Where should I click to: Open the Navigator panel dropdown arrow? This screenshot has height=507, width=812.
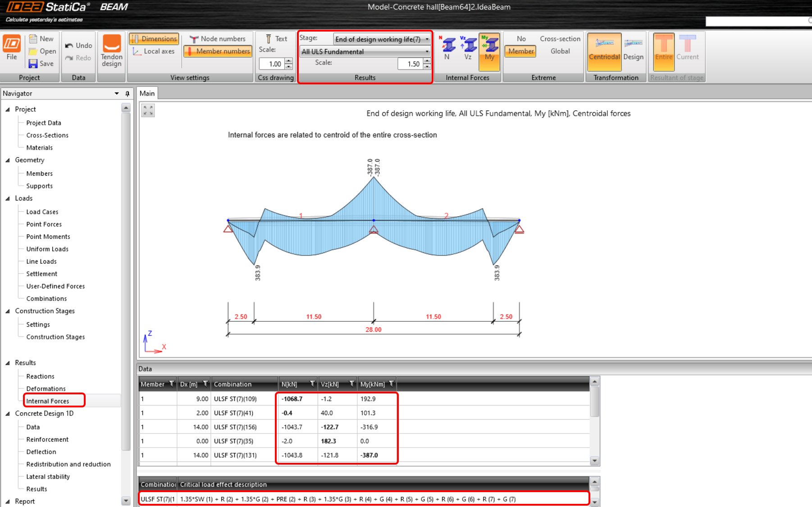[x=117, y=94]
